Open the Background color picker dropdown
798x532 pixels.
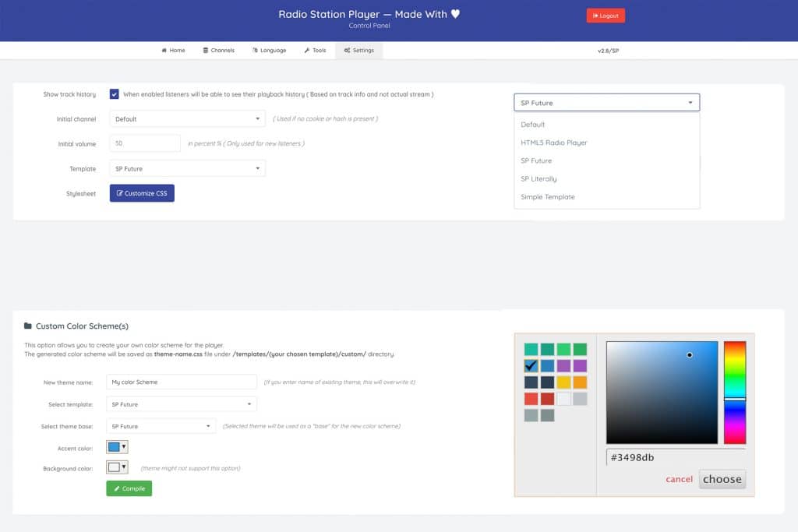(x=117, y=467)
